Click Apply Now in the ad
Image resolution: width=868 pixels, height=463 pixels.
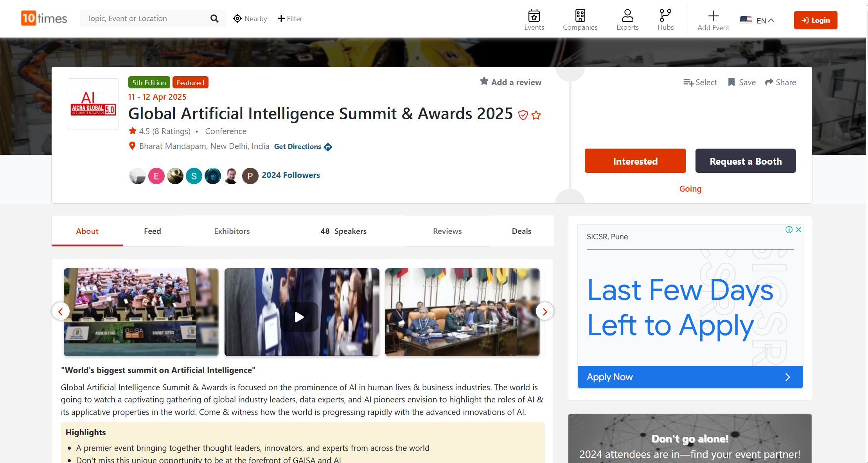(x=690, y=377)
